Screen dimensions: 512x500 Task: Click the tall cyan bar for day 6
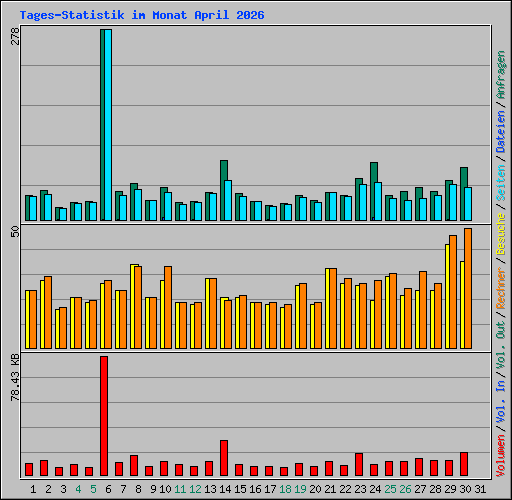pyautogui.click(x=108, y=125)
